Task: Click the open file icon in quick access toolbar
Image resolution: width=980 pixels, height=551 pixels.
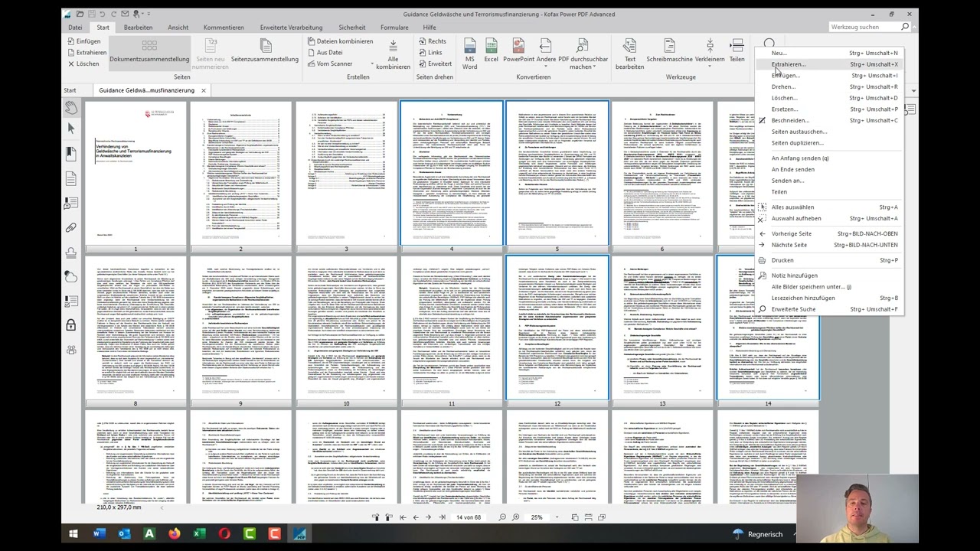Action: click(x=78, y=14)
